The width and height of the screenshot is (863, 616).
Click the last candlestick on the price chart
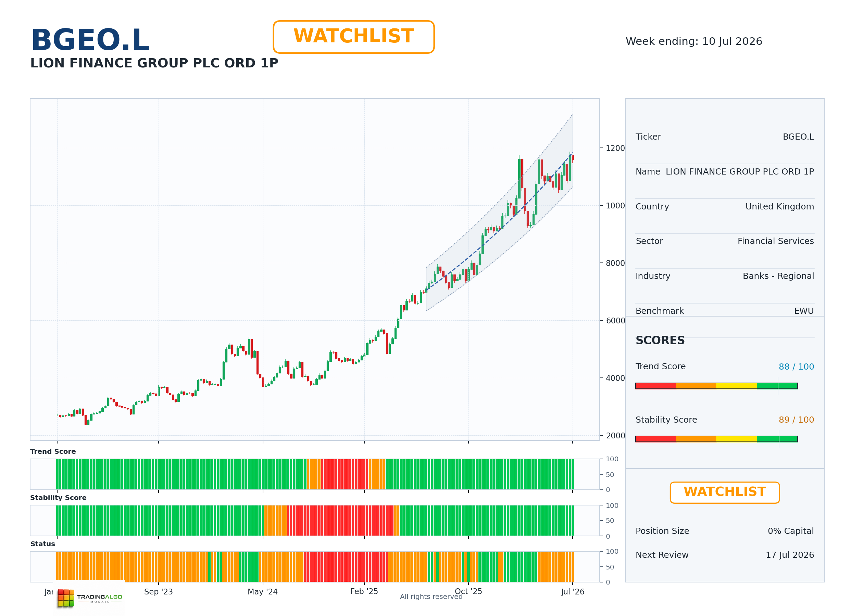pyautogui.click(x=573, y=158)
